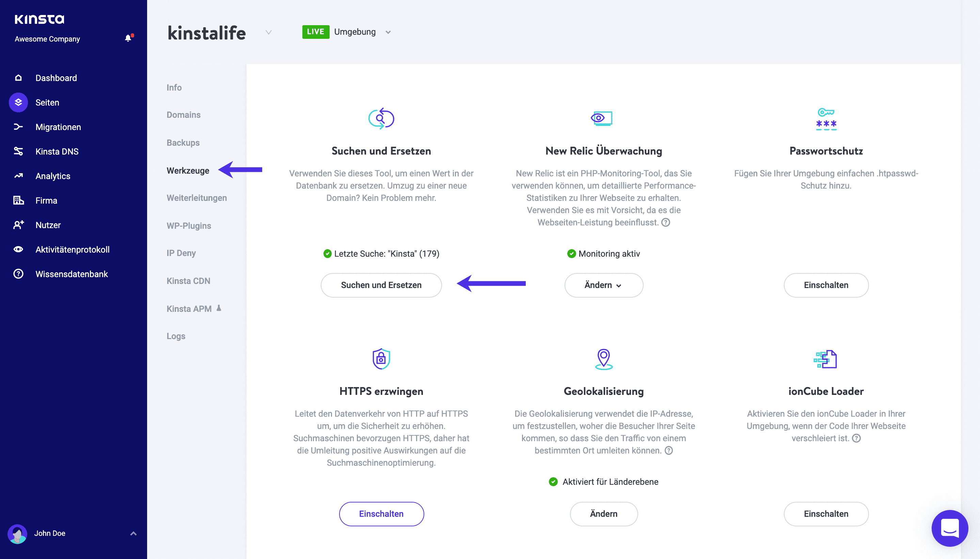This screenshot has width=980, height=559.
Task: Click the Suchen und Ersetzen button
Action: click(381, 285)
